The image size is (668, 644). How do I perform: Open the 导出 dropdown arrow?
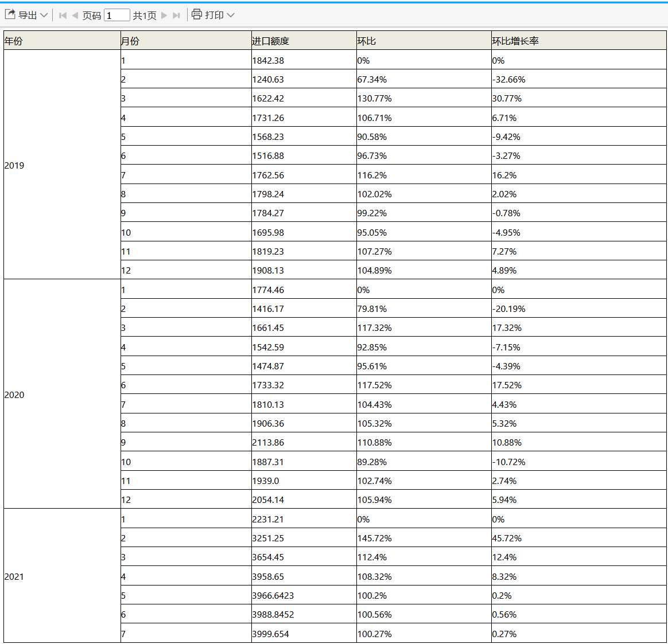[44, 15]
